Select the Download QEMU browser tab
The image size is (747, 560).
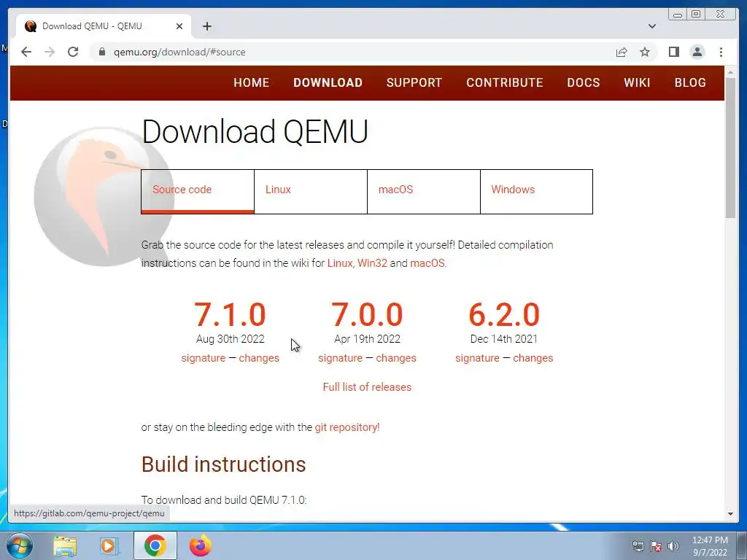click(104, 26)
